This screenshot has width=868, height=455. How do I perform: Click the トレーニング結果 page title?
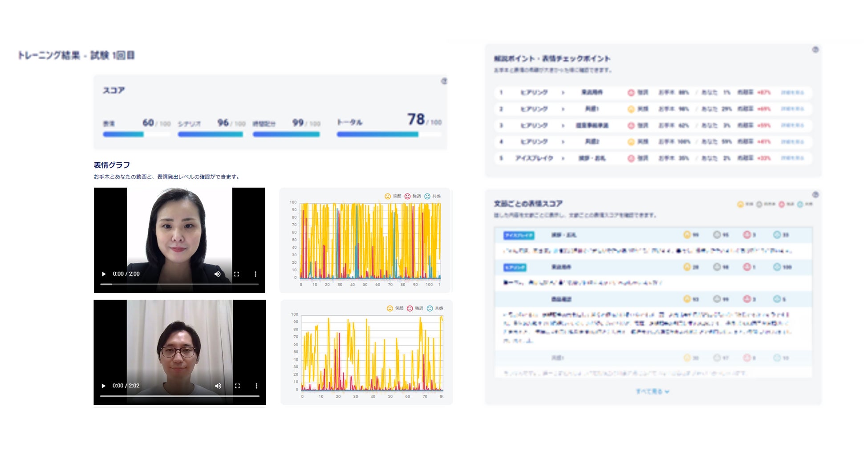pyautogui.click(x=76, y=55)
